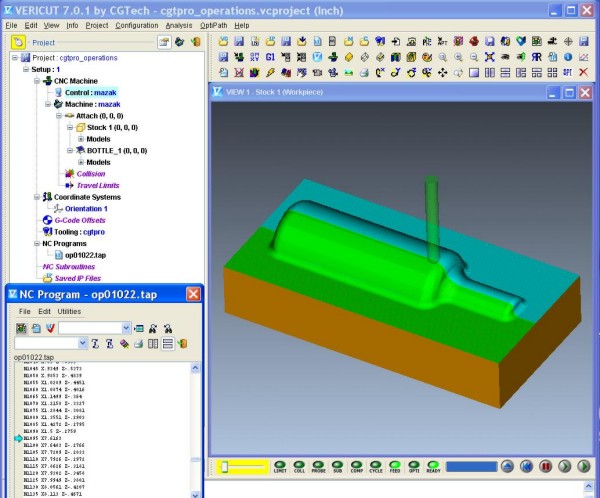
Task: Click the zoom in magnifier toolbar icon
Action: 458,57
